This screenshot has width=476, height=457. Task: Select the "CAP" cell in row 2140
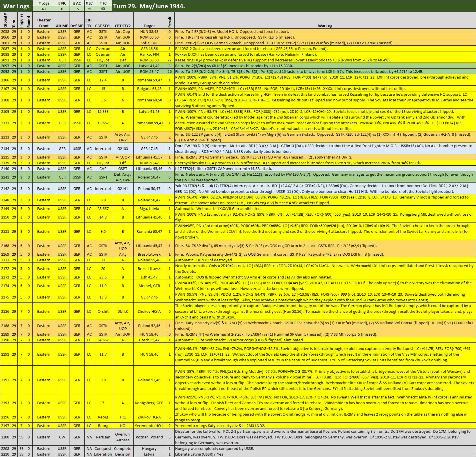tap(103, 169)
